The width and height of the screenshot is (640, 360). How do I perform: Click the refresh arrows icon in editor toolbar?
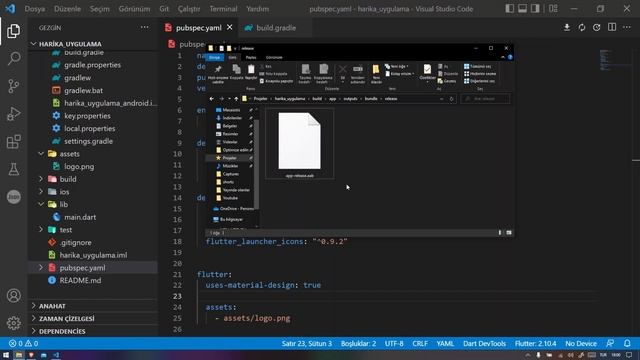click(x=582, y=27)
